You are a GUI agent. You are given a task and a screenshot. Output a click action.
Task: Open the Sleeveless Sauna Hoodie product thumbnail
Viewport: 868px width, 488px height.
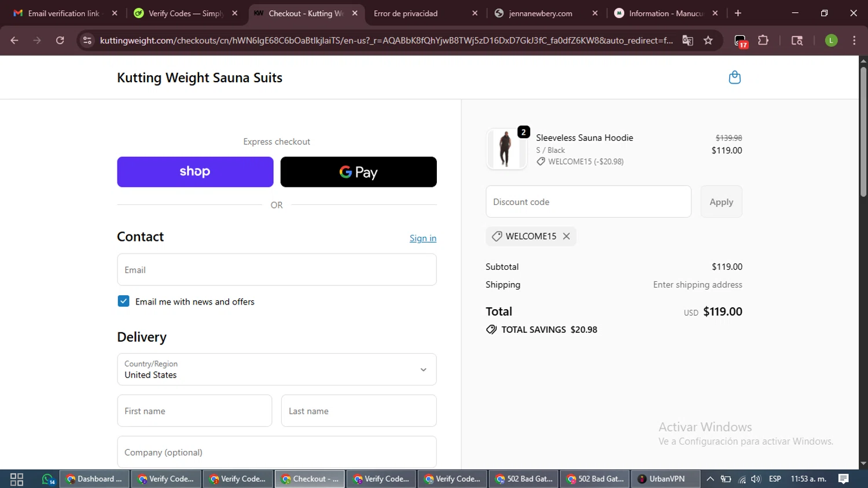[506, 149]
